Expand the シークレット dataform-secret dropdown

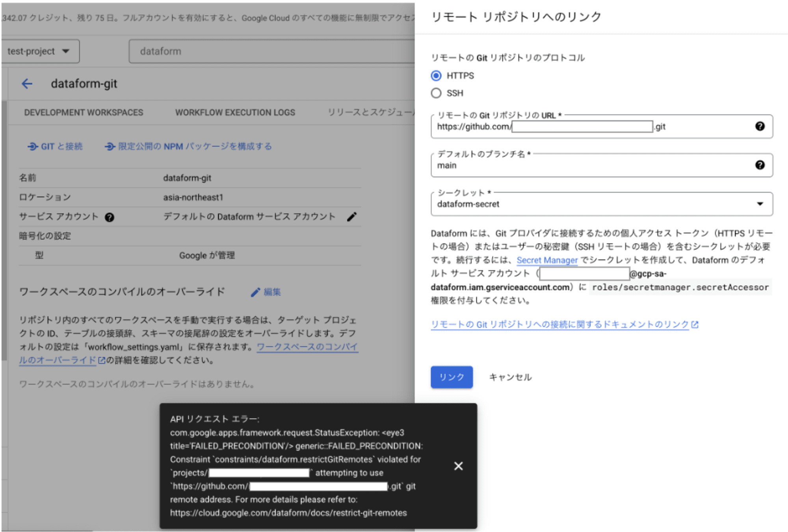click(x=602, y=204)
